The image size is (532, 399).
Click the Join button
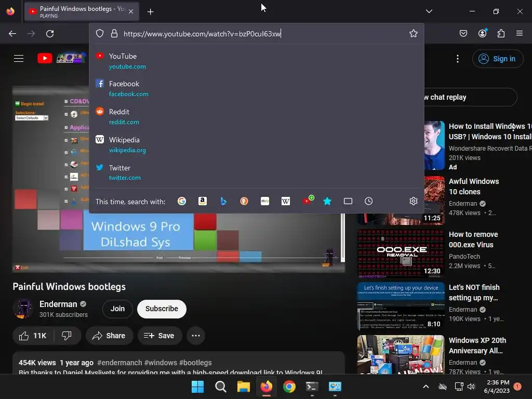pos(117,309)
